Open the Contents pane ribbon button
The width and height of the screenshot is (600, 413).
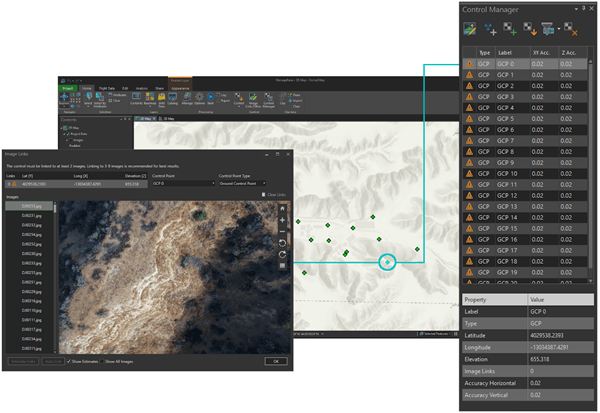point(136,98)
